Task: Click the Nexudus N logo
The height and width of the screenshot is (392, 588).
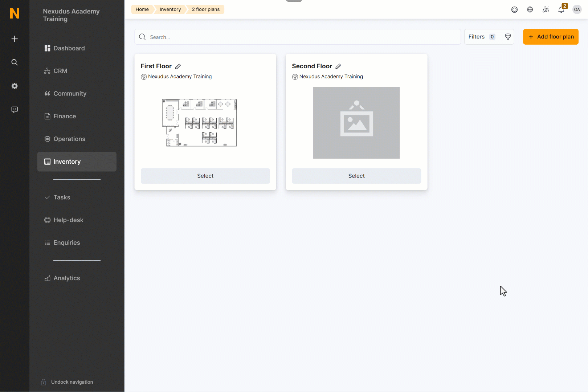Action: click(15, 13)
